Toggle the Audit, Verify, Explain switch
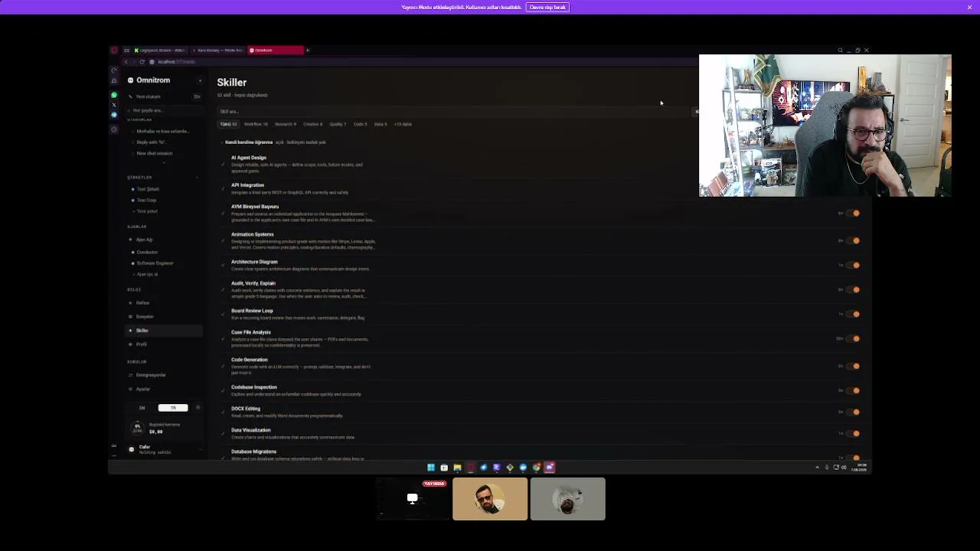Image resolution: width=980 pixels, height=551 pixels. (x=854, y=290)
